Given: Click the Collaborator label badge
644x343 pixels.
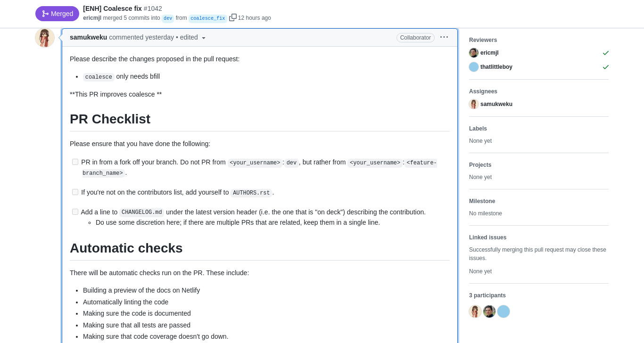Looking at the screenshot, I should 415,38.
